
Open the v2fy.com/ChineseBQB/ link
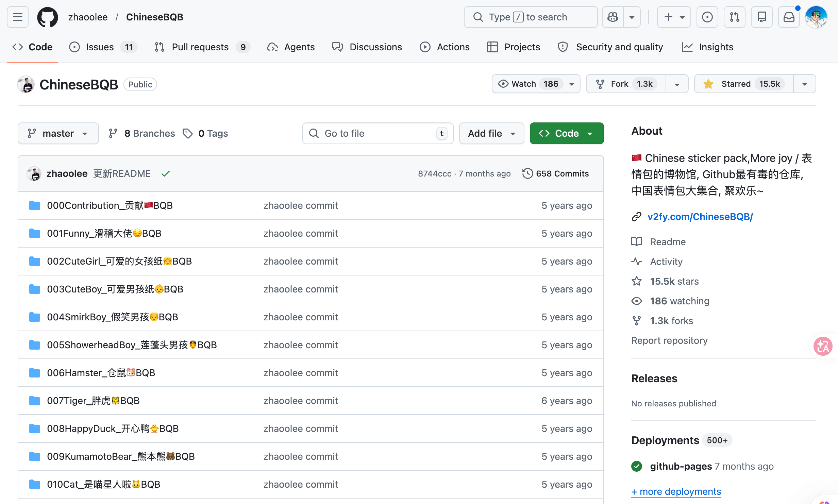(x=700, y=217)
